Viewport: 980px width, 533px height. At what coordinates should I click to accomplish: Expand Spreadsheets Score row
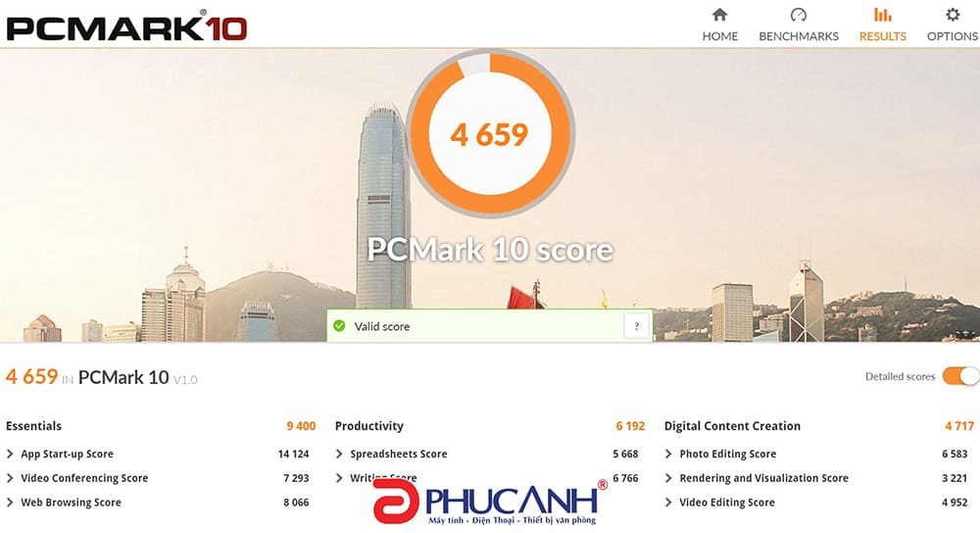click(x=487, y=454)
